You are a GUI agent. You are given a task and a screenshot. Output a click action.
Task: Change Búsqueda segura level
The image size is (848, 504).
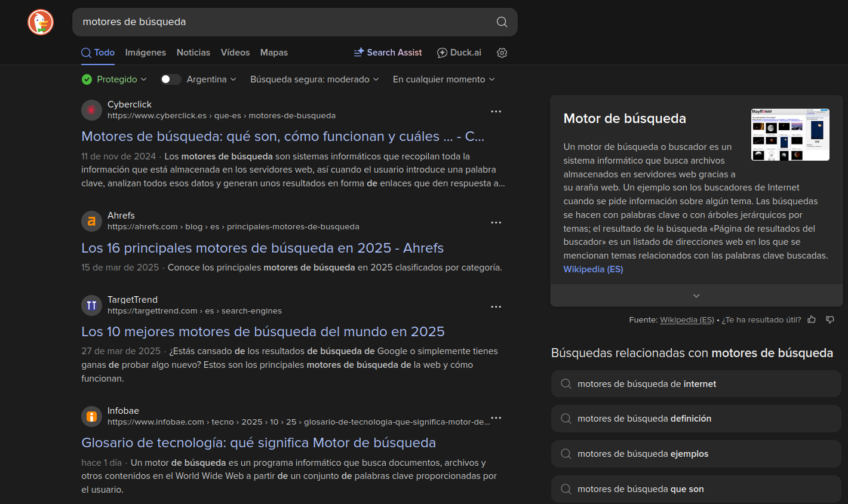click(314, 79)
